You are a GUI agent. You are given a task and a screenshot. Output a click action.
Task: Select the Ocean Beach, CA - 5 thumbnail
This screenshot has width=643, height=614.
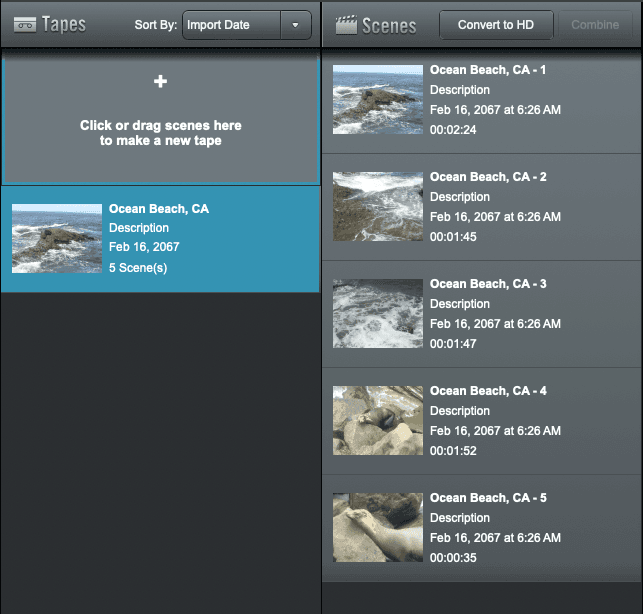(x=378, y=528)
